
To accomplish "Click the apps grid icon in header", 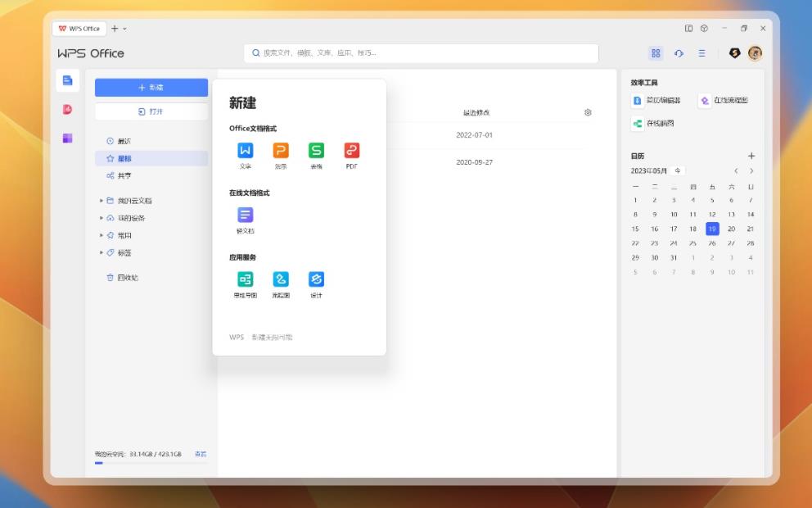I will 656,53.
